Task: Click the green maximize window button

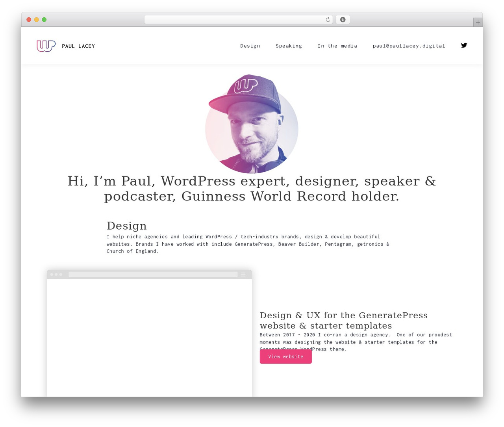Action: click(44, 20)
